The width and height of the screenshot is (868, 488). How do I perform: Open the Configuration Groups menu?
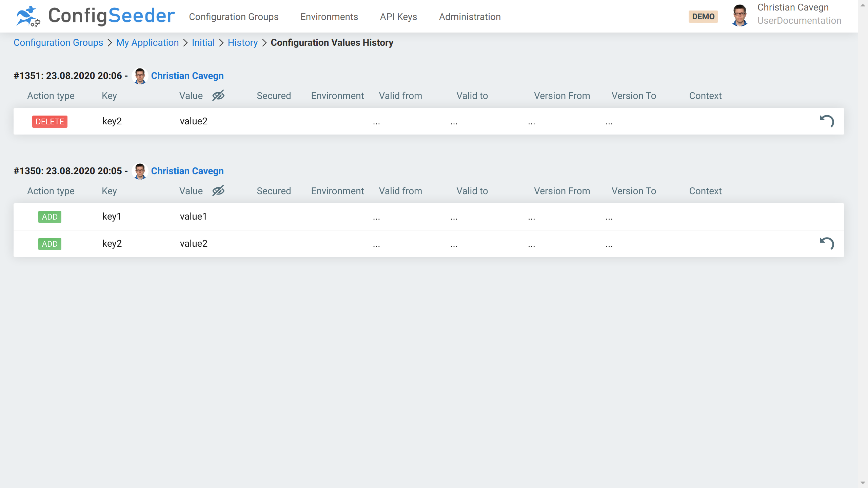(234, 17)
